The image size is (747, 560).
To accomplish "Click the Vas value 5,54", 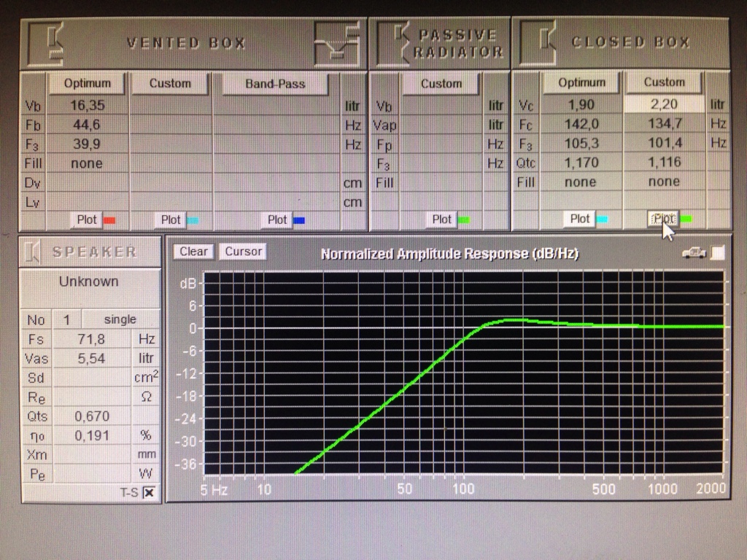I will (91, 359).
